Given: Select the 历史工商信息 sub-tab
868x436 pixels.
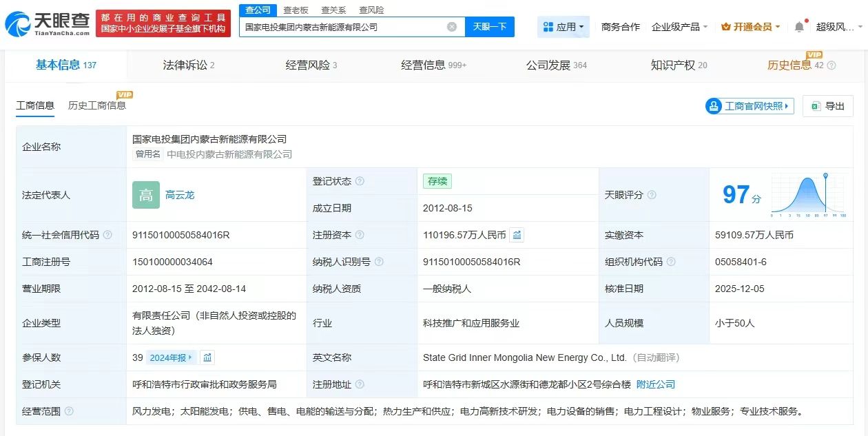Looking at the screenshot, I should pyautogui.click(x=97, y=105).
